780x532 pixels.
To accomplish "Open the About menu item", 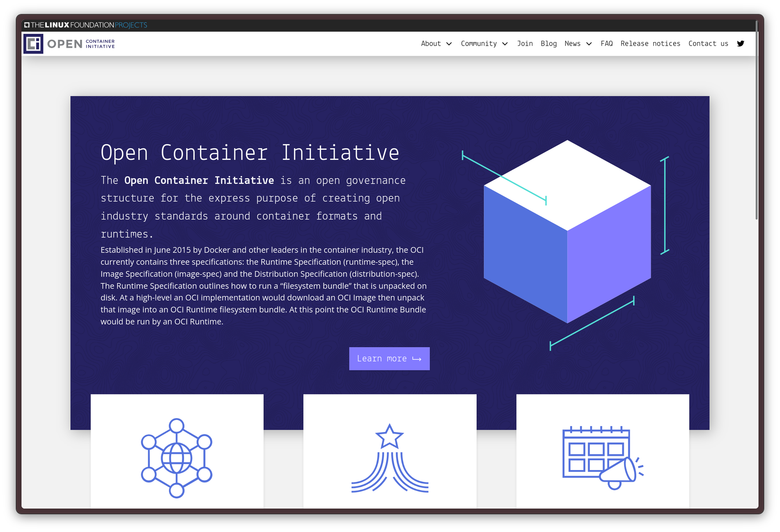I will coord(431,44).
